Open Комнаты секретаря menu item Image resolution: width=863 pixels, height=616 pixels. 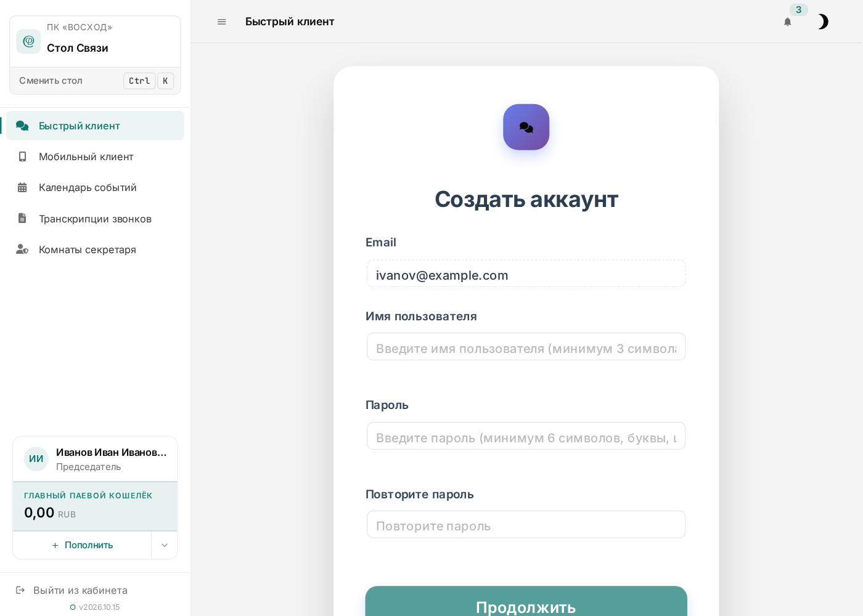96,249
